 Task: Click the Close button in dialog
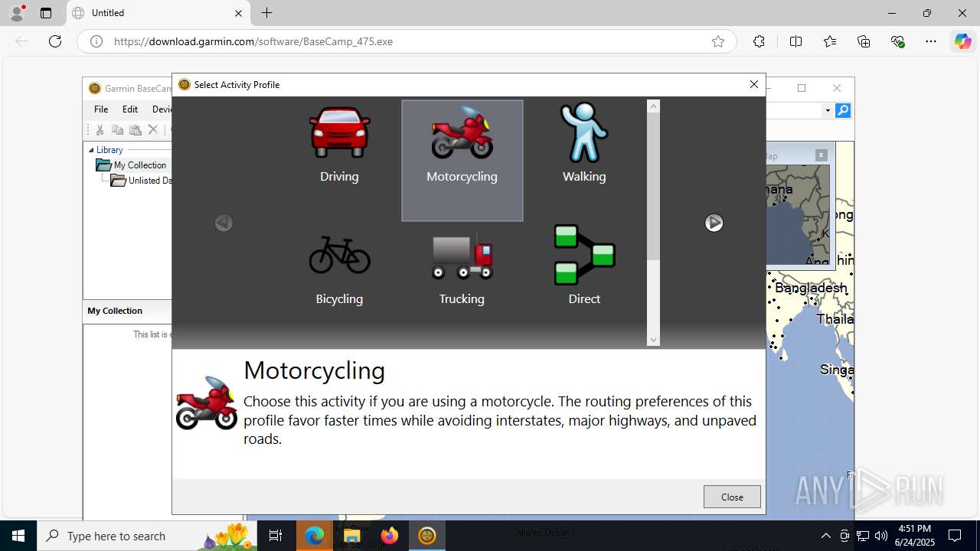tap(732, 497)
